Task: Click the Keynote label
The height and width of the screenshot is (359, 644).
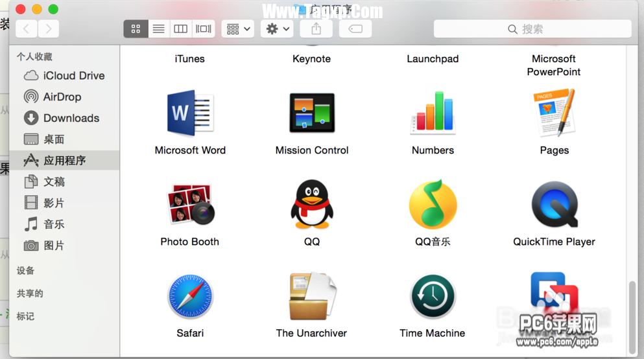Action: click(x=311, y=59)
